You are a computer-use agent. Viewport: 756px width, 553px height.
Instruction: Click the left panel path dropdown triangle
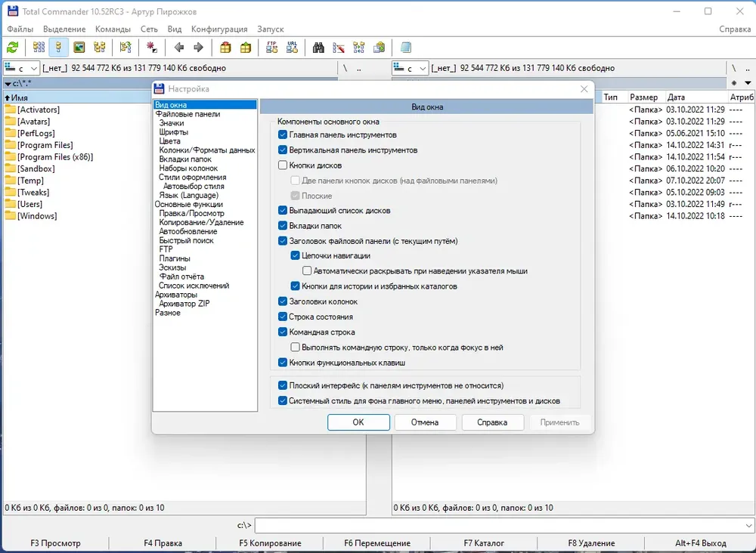(x=8, y=84)
